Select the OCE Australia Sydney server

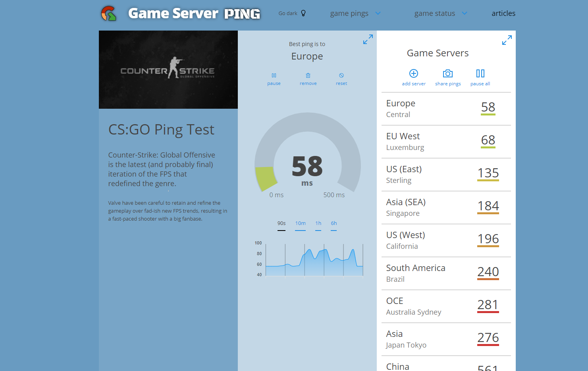point(446,306)
